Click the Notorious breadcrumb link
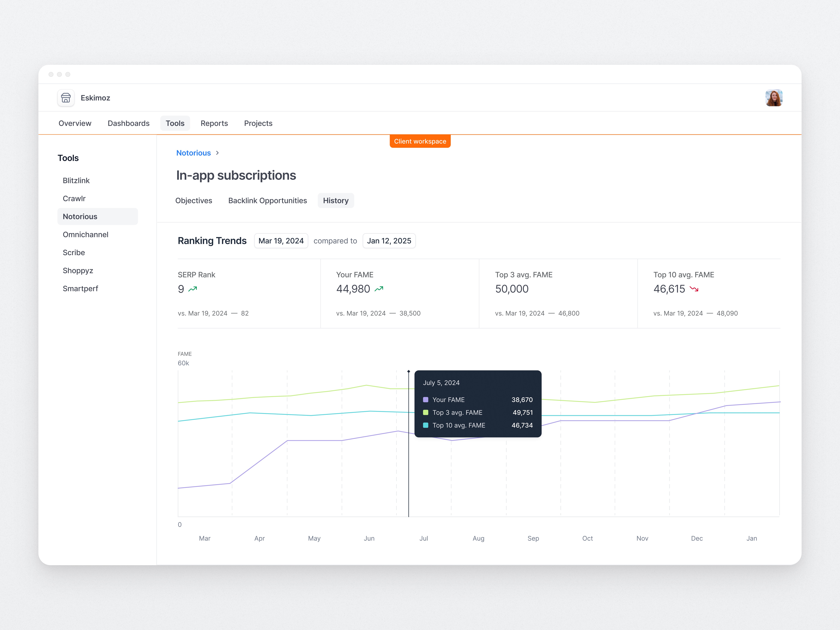The width and height of the screenshot is (840, 630). [194, 153]
